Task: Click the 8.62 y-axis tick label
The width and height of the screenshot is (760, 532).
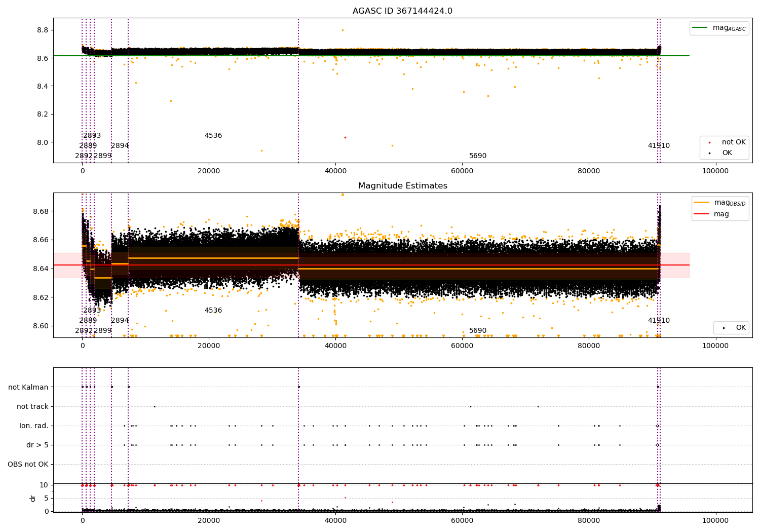Action: pos(41,297)
